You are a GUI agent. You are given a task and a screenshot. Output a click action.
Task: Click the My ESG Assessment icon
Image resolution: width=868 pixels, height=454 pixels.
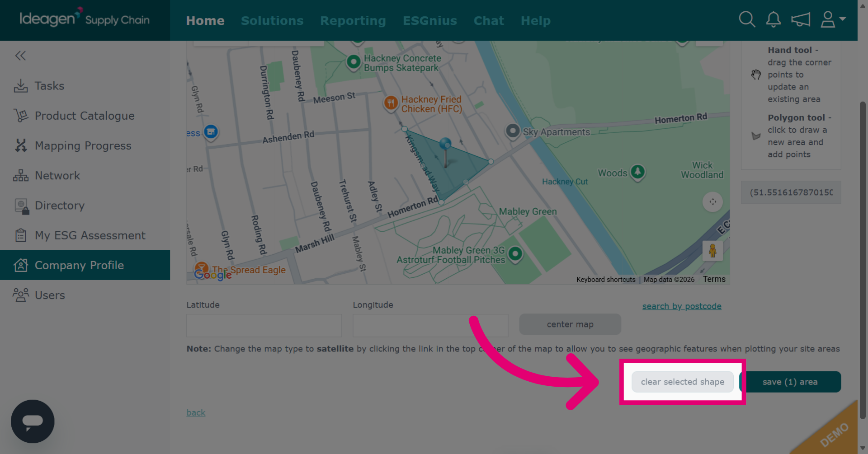point(21,235)
